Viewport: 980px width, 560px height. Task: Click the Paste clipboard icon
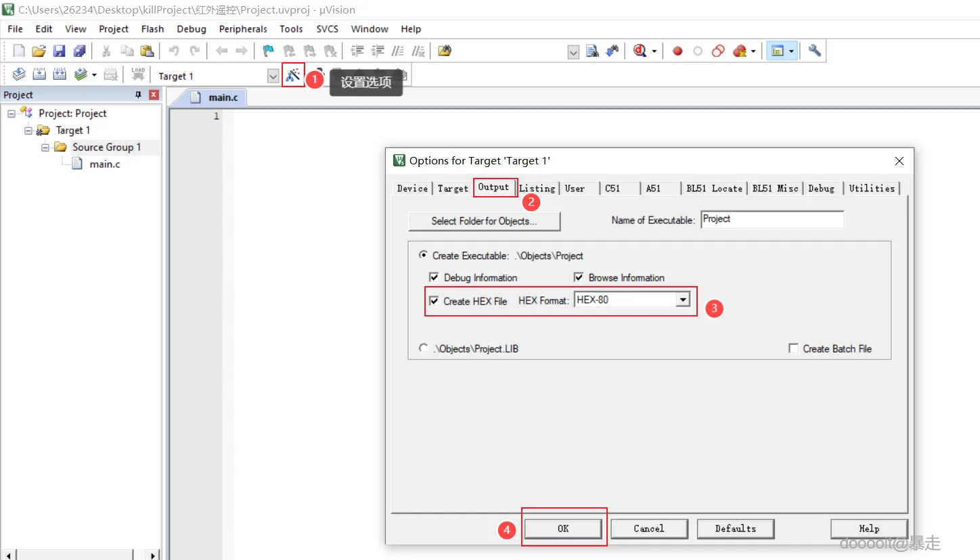(147, 51)
